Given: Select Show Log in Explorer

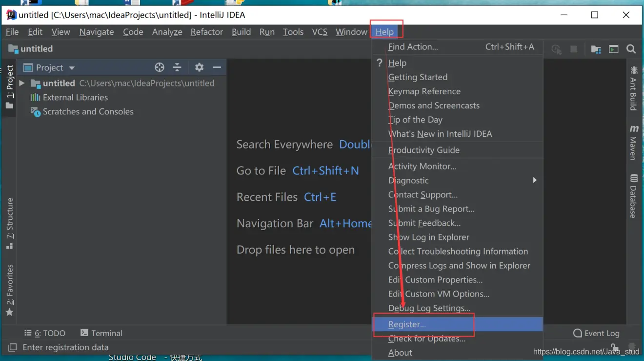Looking at the screenshot, I should (458, 237).
